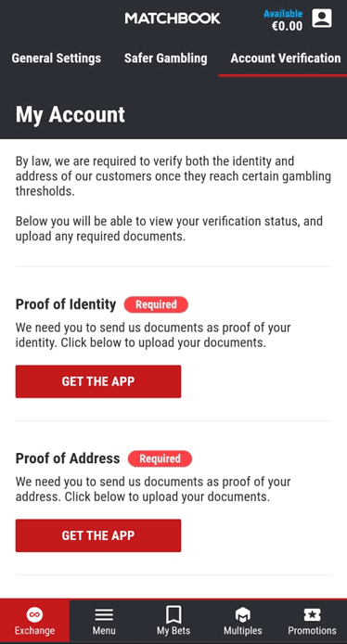Image resolution: width=347 pixels, height=644 pixels.
Task: Open the user profile icon
Action: (x=322, y=19)
